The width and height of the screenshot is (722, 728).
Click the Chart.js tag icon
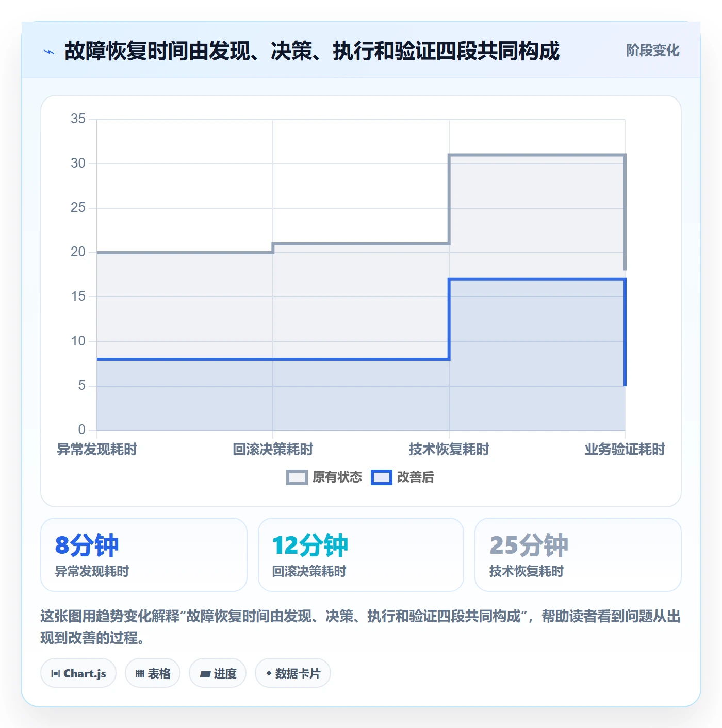tap(56, 673)
